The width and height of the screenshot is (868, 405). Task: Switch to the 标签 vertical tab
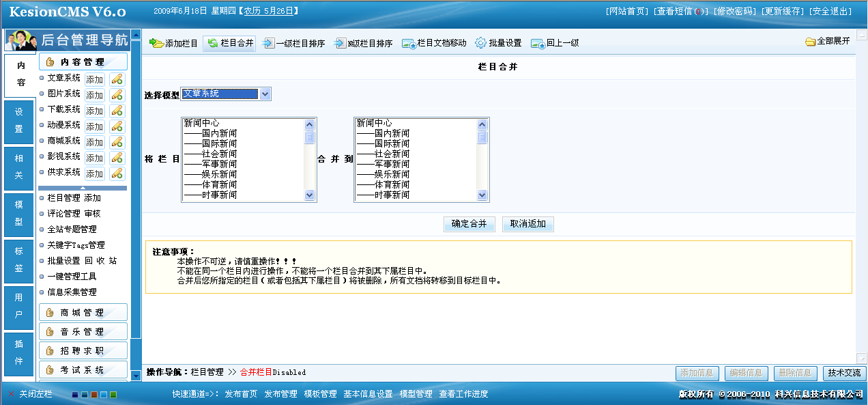[x=19, y=260]
